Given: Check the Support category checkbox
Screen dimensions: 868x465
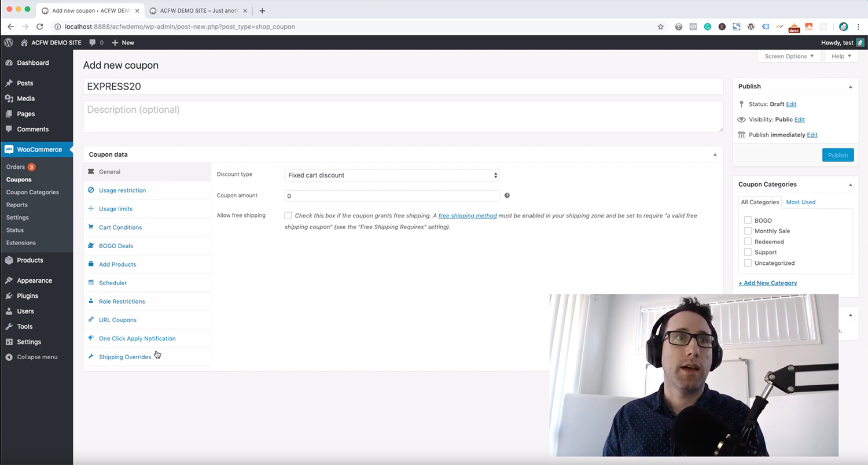Looking at the screenshot, I should pos(748,252).
